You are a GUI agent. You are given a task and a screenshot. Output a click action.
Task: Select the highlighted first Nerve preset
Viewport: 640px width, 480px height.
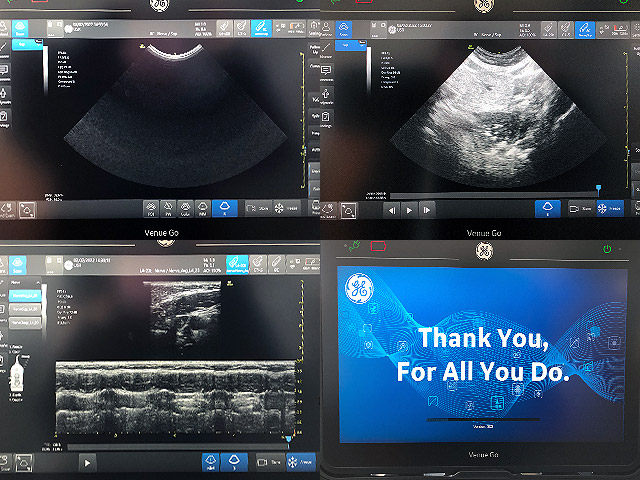coord(25,296)
